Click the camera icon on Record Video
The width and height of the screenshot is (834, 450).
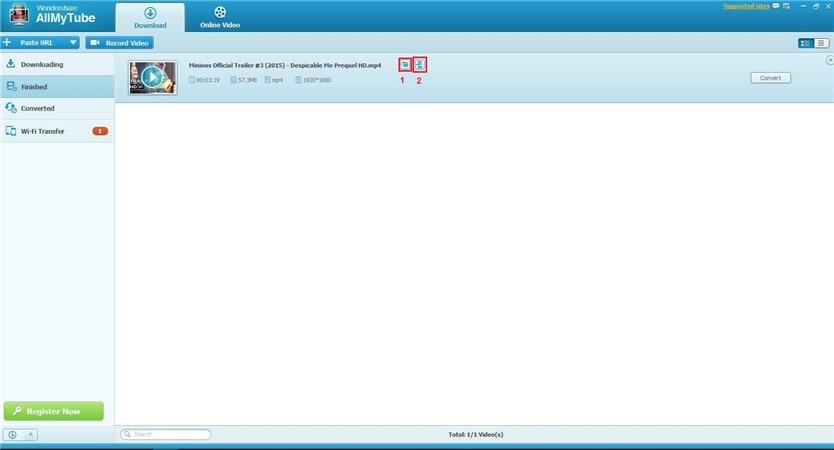tap(95, 43)
